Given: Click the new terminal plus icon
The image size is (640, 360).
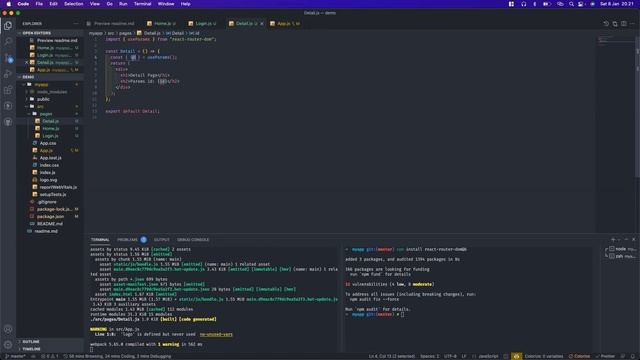Looking at the screenshot, I should [613, 240].
